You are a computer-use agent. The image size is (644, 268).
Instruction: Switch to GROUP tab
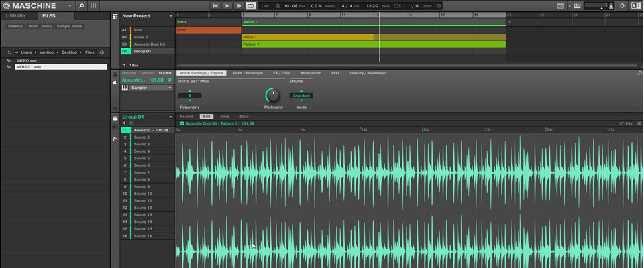147,73
